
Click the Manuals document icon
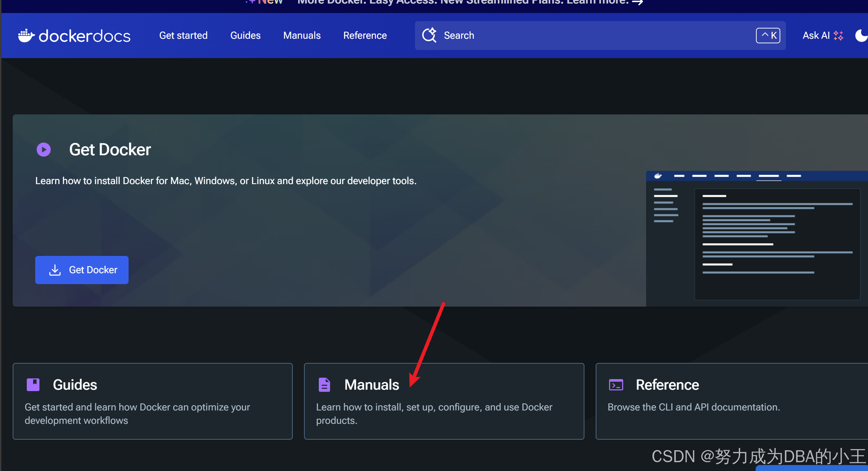click(324, 385)
